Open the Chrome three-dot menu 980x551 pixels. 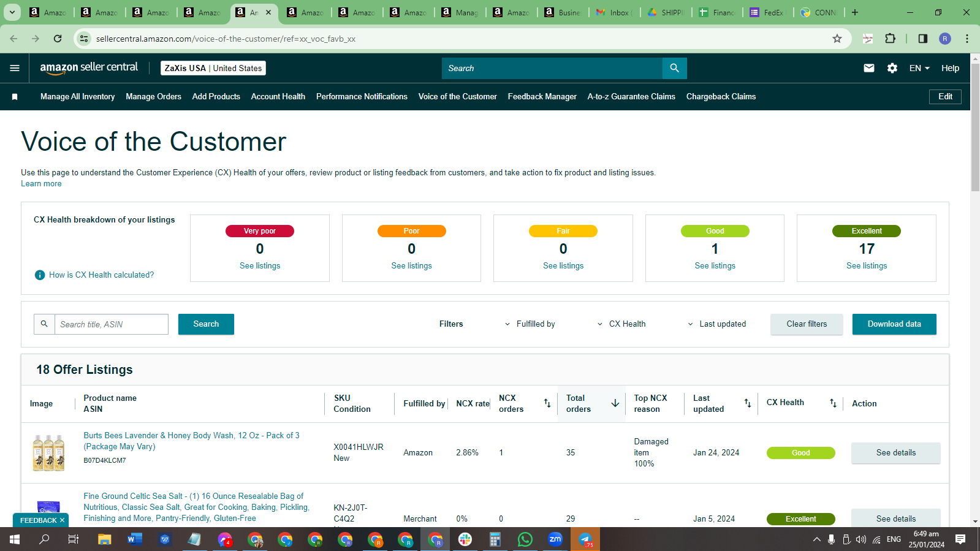coord(967,39)
